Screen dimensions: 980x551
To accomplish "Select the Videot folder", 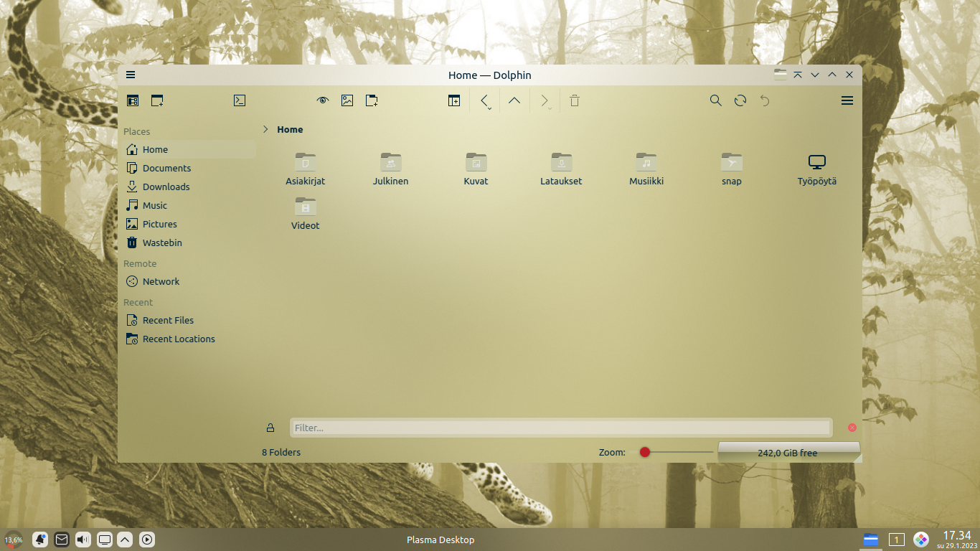I will pos(306,213).
